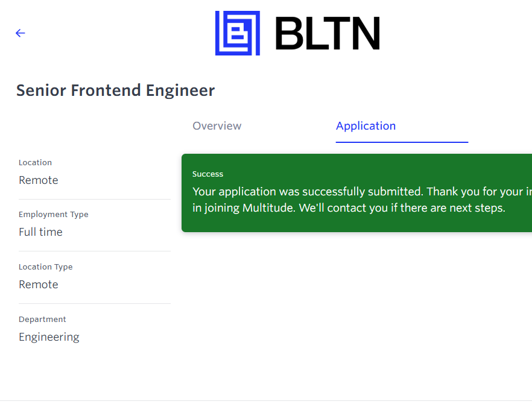Click the Senior Frontend Engineer heading
The image size is (532, 404).
[x=115, y=90]
